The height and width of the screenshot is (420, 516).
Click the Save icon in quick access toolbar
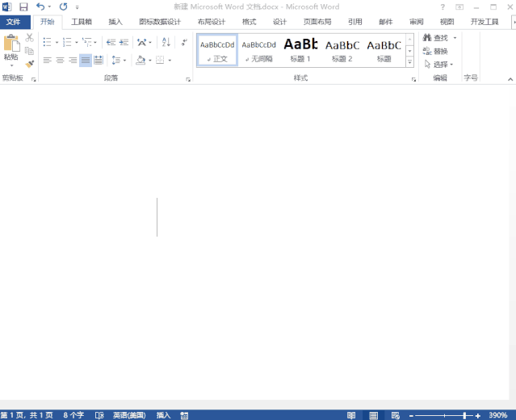coord(23,6)
